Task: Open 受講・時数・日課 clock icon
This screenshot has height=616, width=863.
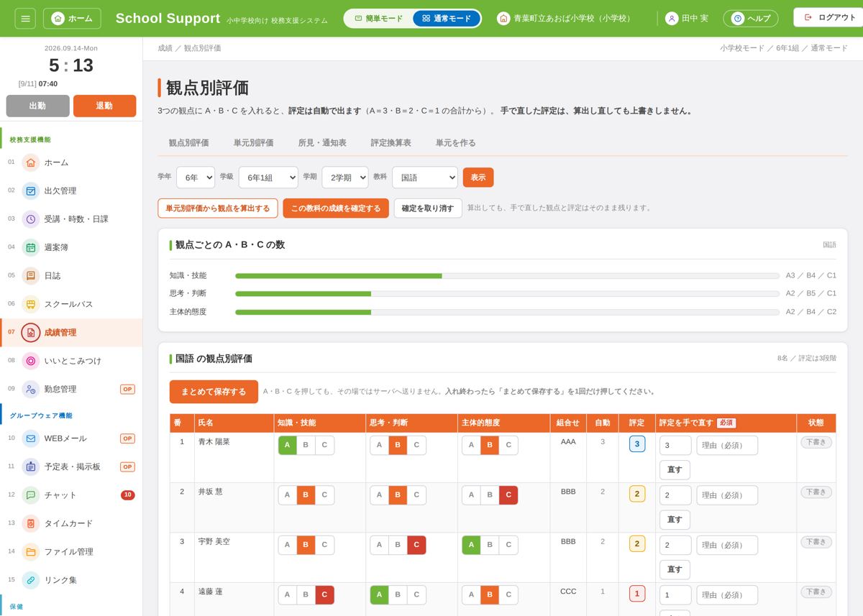Action: 30,219
